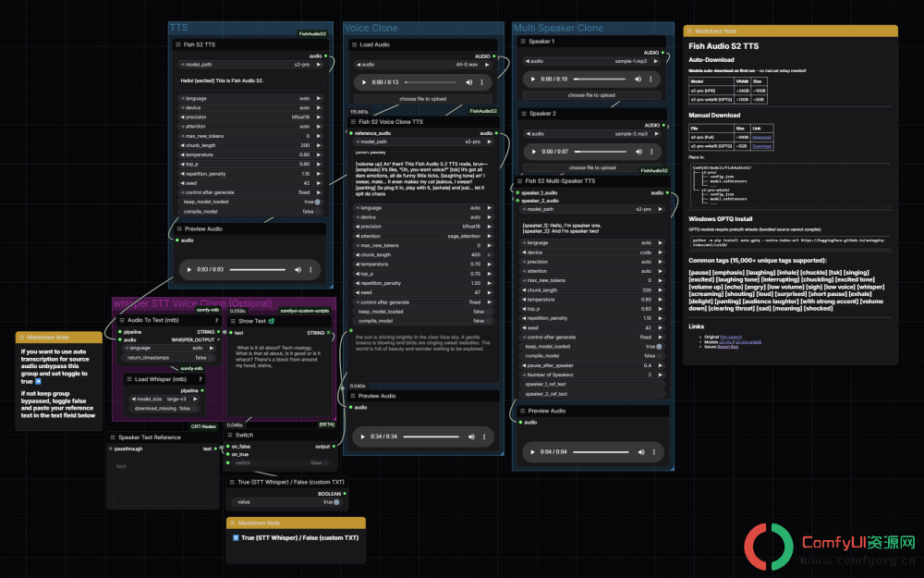Select the whisper STT Voice Clone (Optional) title
Screen dimensions: 924x578
click(x=193, y=303)
